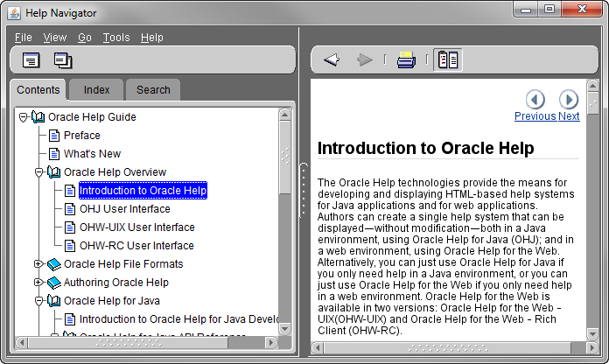The width and height of the screenshot is (609, 364).
Task: Click the topic pane up scroll arrow
Action: [x=592, y=85]
